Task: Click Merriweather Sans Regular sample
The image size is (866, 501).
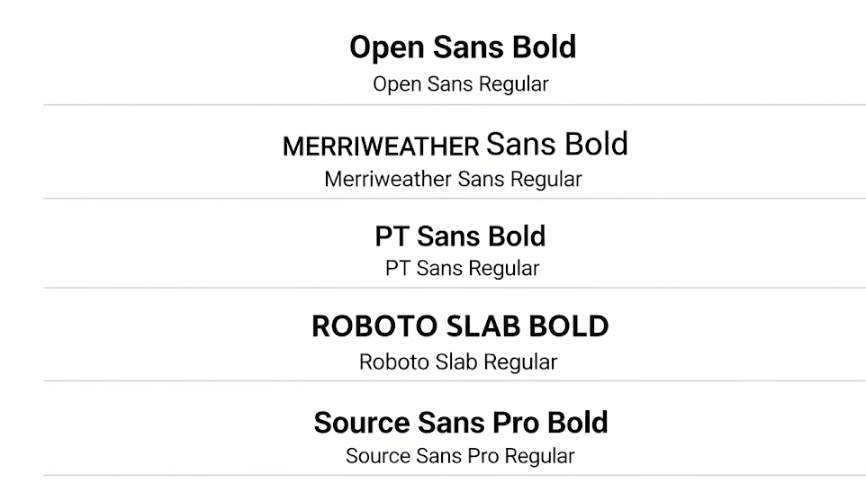Action: coord(453,180)
